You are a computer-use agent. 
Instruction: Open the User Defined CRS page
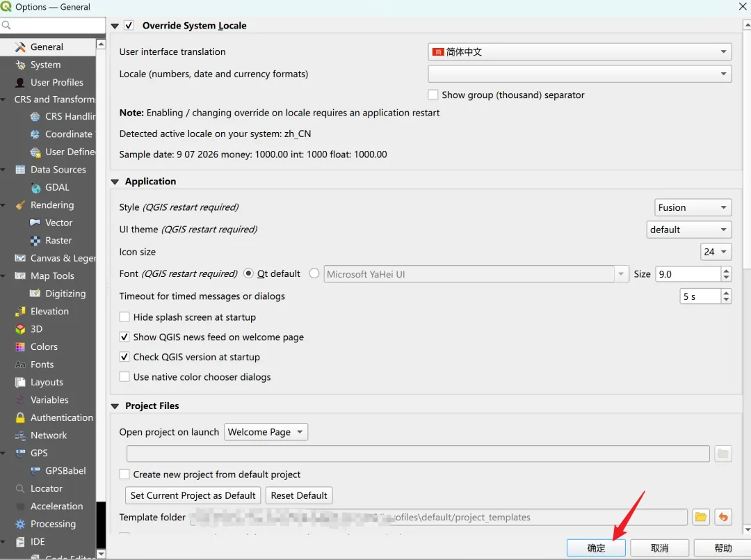coord(70,152)
